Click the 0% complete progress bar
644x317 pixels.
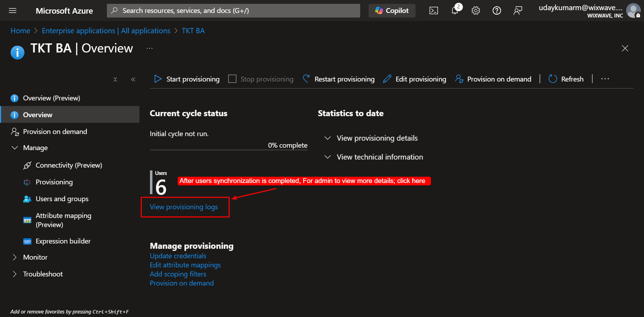(229, 150)
